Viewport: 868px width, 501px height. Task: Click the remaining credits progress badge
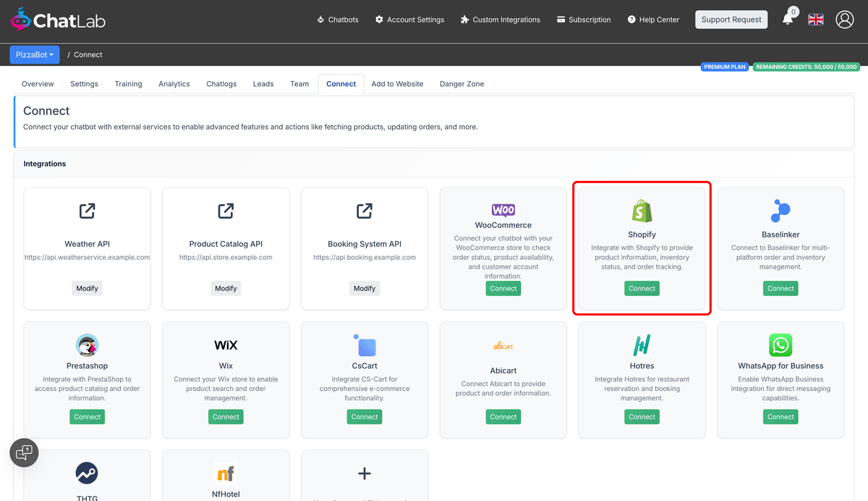[x=805, y=67]
